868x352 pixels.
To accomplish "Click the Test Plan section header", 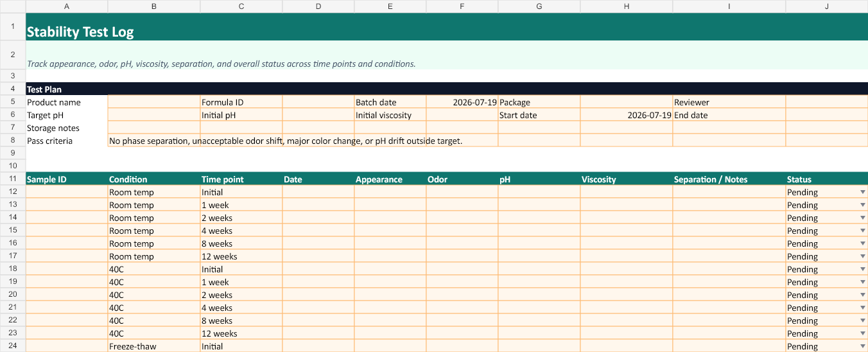I will click(x=447, y=89).
